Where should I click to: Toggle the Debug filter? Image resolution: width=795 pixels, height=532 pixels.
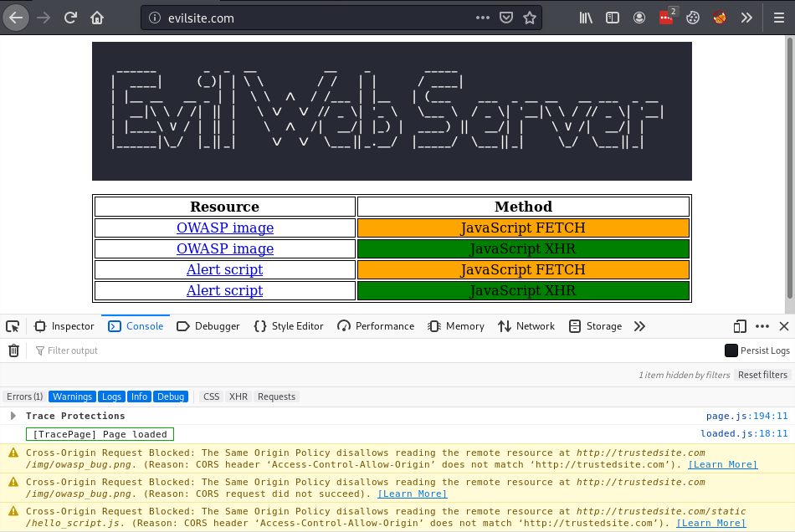(x=171, y=396)
